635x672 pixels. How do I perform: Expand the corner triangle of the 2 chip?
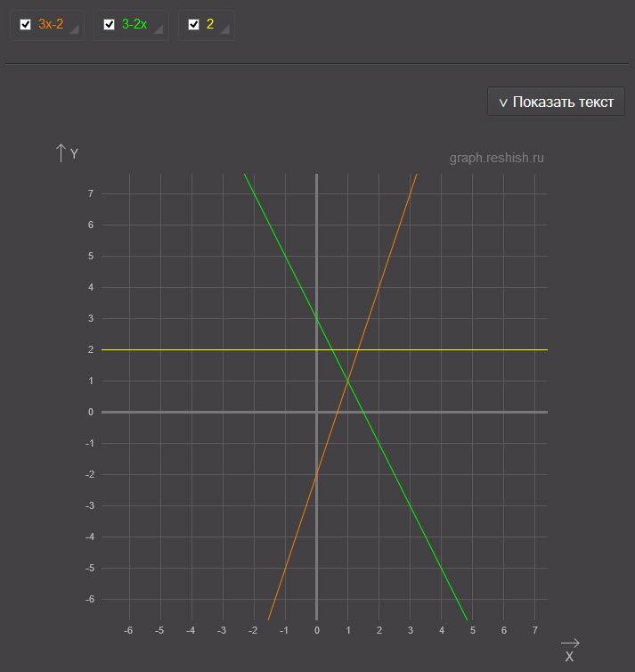225,29
